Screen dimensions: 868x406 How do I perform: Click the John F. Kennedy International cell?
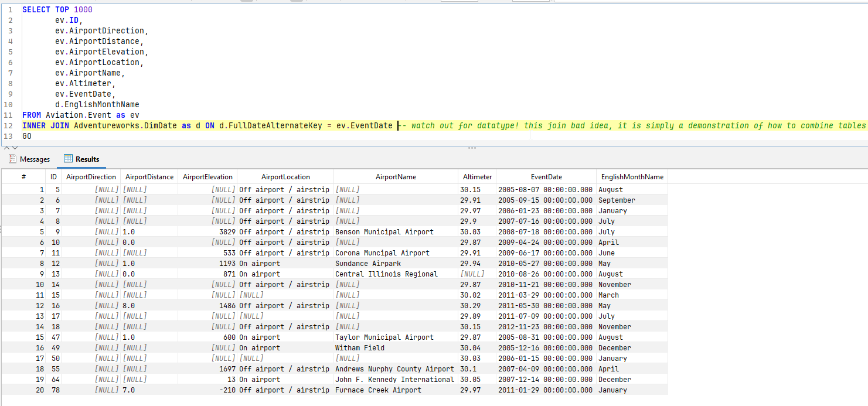pos(394,380)
